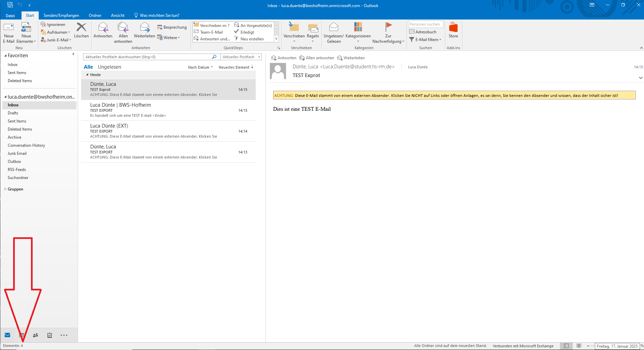
Task: Select 'Verschieben in: ?' quick step
Action: point(212,25)
